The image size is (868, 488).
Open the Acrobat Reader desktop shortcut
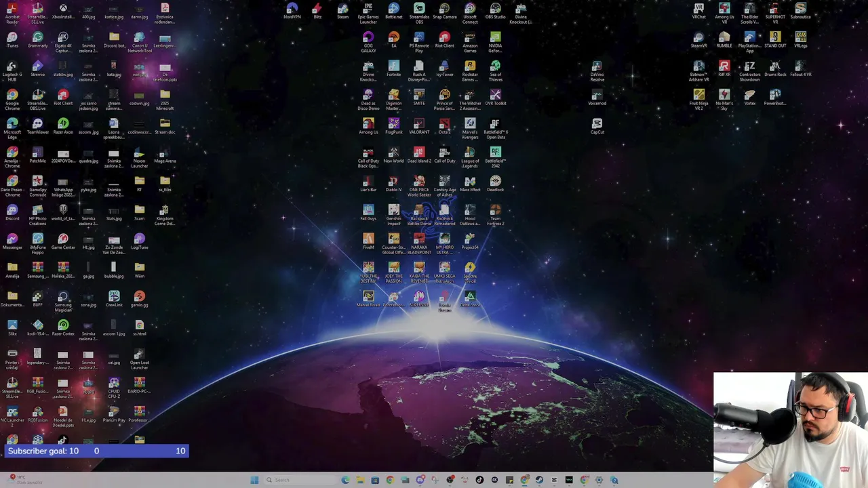click(12, 13)
